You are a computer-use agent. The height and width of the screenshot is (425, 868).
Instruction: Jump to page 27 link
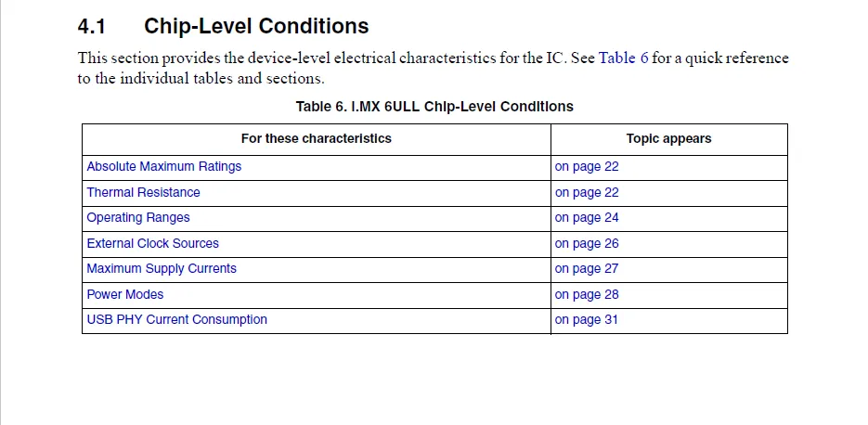coord(587,269)
